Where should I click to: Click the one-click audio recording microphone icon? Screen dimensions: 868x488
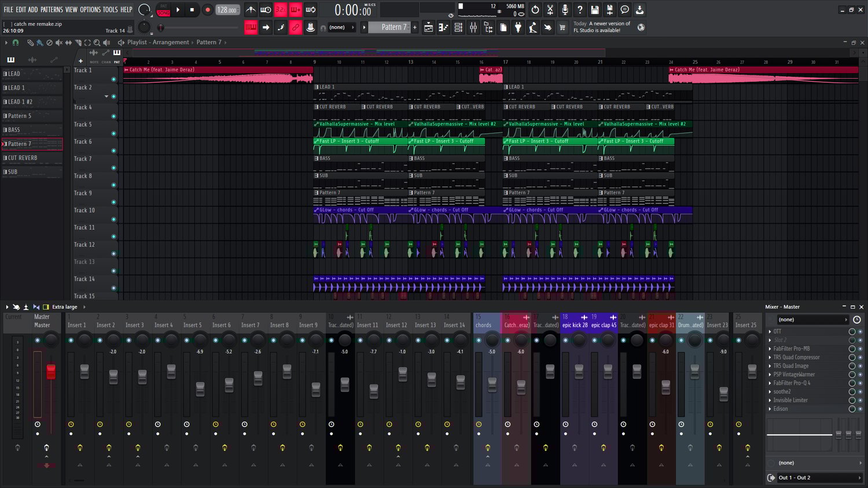click(565, 10)
